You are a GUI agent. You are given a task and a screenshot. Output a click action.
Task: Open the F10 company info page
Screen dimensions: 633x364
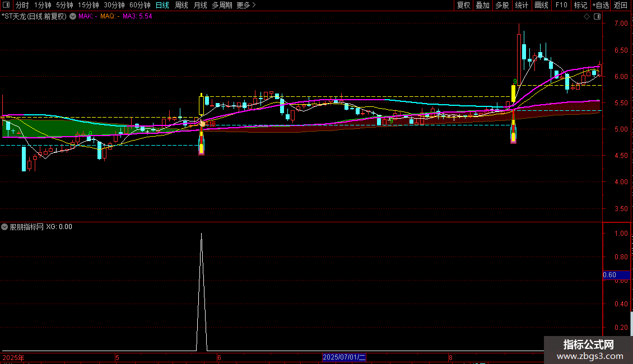pyautogui.click(x=561, y=5)
